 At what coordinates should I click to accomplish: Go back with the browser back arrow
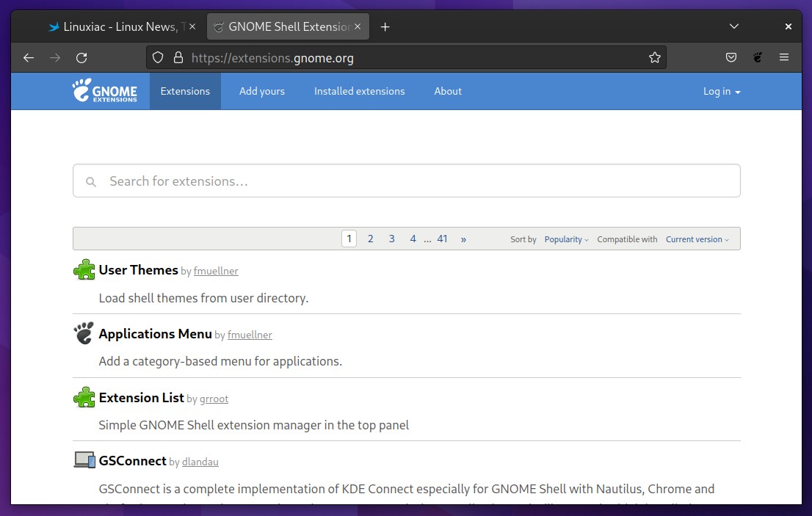click(x=29, y=58)
